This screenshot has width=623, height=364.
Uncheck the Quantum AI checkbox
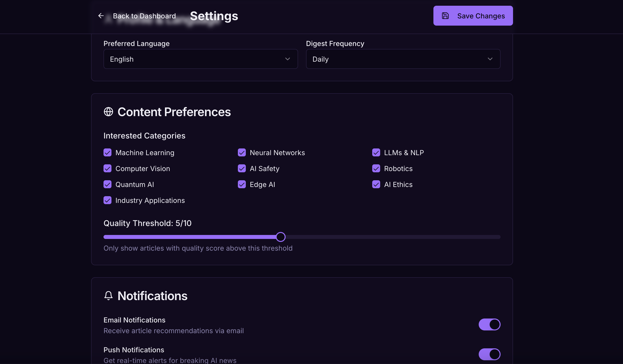107,184
